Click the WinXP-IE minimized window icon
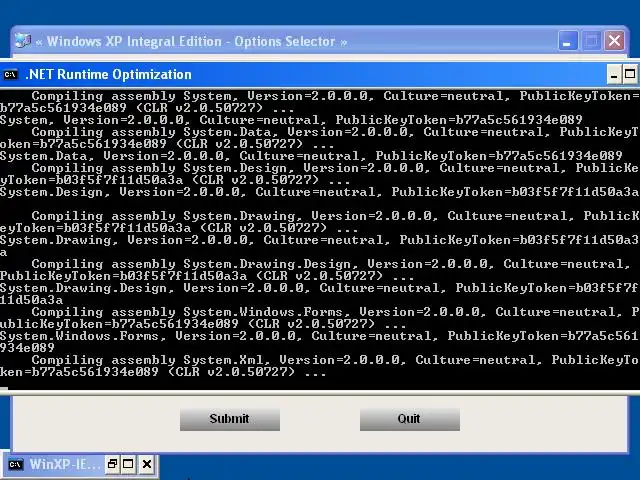This screenshot has width=640, height=480. (x=16, y=464)
